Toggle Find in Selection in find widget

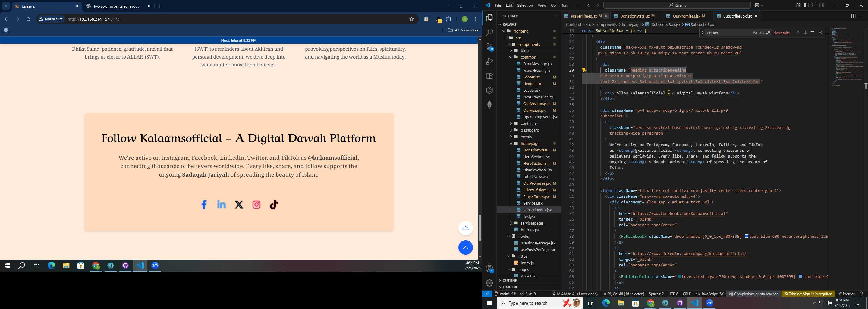pos(813,33)
